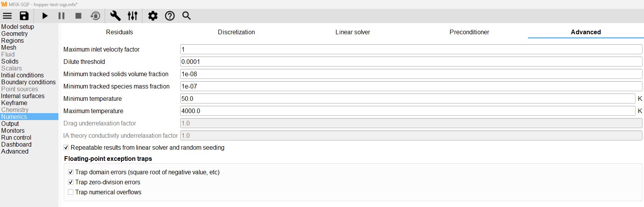The height and width of the screenshot is (207, 644).
Task: Open the gear settings icon
Action: coord(153,16)
